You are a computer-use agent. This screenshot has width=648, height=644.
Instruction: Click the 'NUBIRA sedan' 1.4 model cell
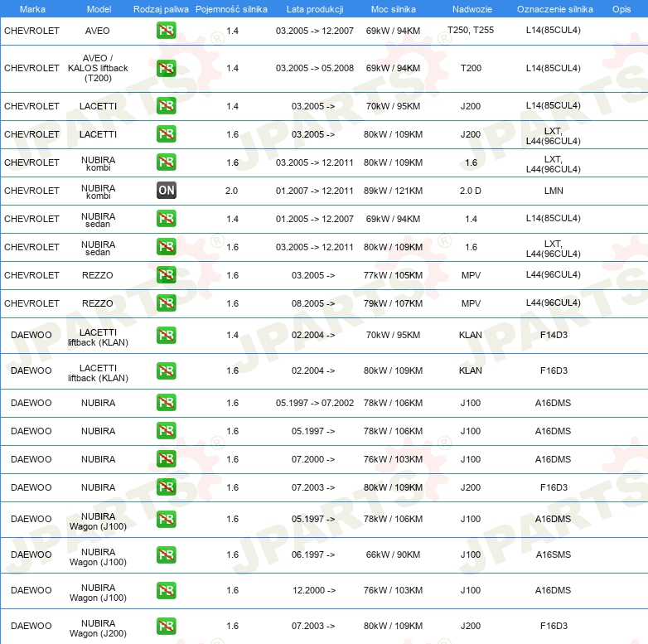pyautogui.click(x=98, y=220)
